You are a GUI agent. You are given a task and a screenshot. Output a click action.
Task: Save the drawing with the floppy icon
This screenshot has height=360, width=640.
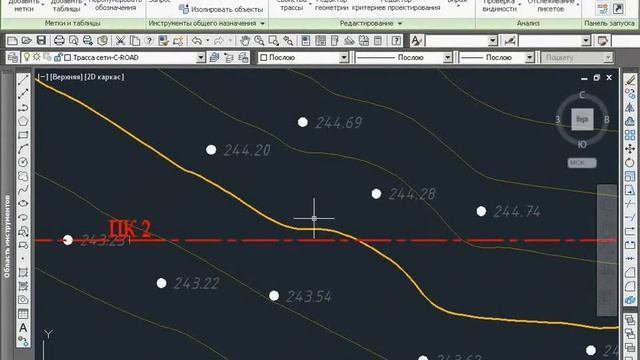coord(41,40)
